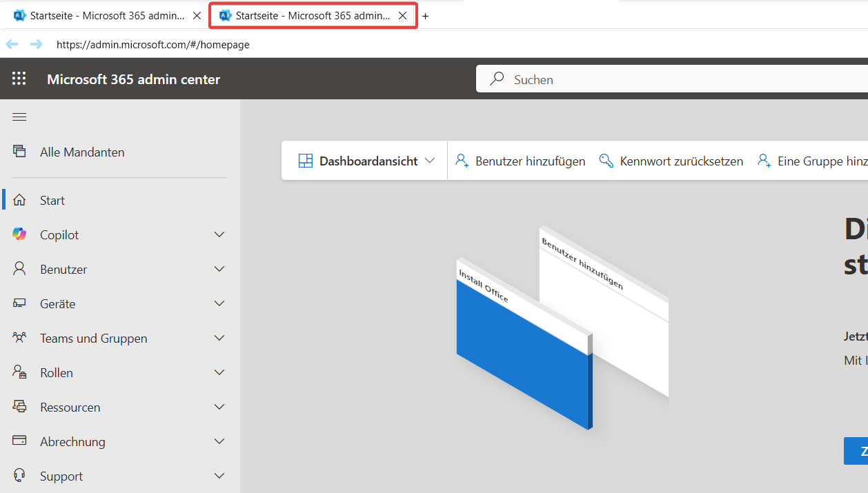Screen dimensions: 868x493
Task: Expand the Benutzer menu chevron
Action: [x=219, y=269]
